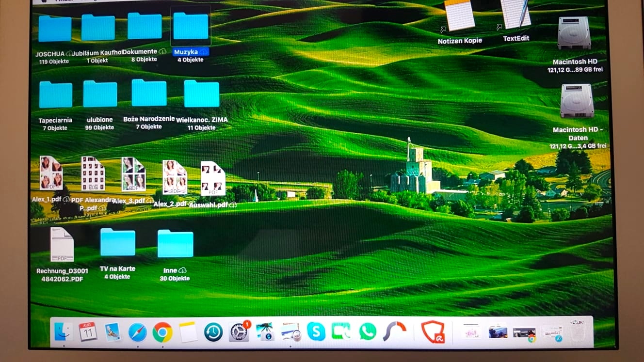Launch Google Chrome from the Dock
The image size is (644, 362).
162,332
